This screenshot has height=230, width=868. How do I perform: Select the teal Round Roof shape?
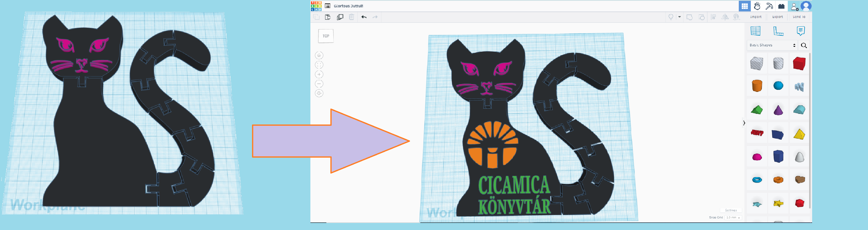tap(799, 110)
